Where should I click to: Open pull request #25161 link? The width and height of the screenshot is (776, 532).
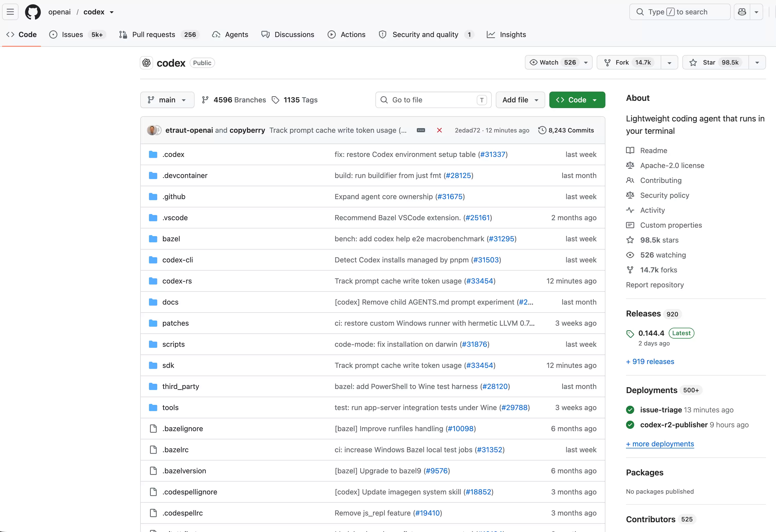pos(478,218)
